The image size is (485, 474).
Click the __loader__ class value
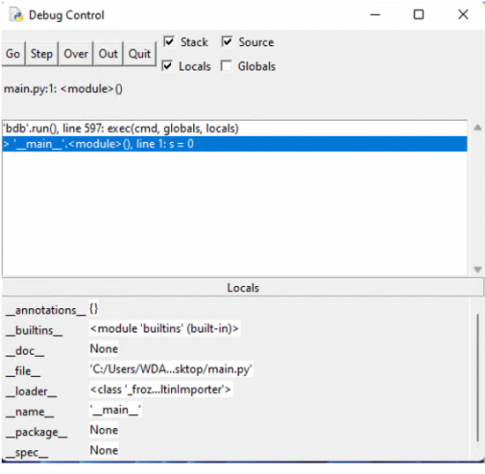[x=161, y=389]
